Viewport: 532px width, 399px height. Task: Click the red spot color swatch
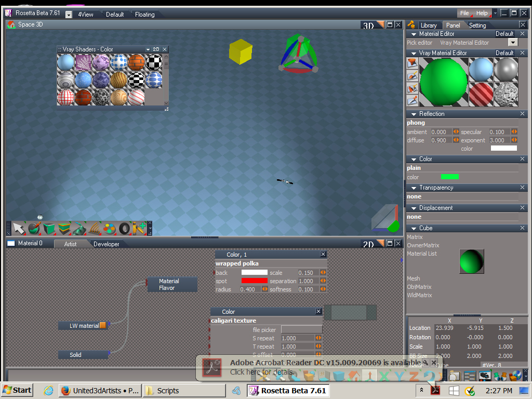(x=254, y=281)
